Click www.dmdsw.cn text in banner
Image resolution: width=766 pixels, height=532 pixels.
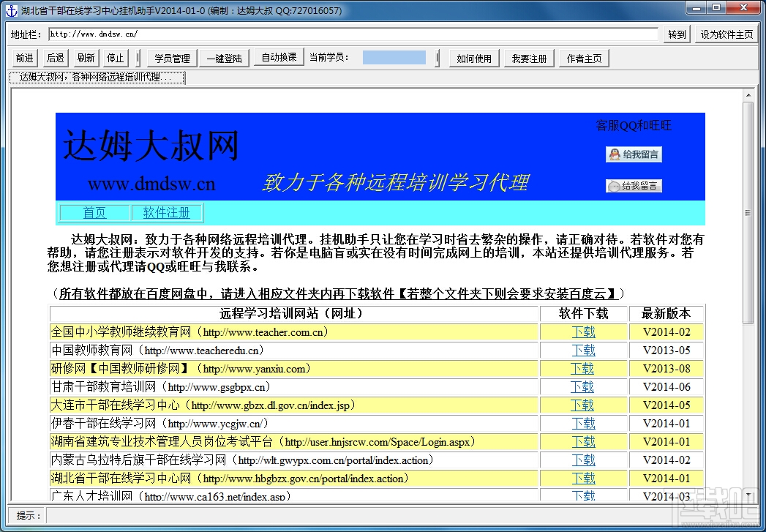pyautogui.click(x=151, y=184)
